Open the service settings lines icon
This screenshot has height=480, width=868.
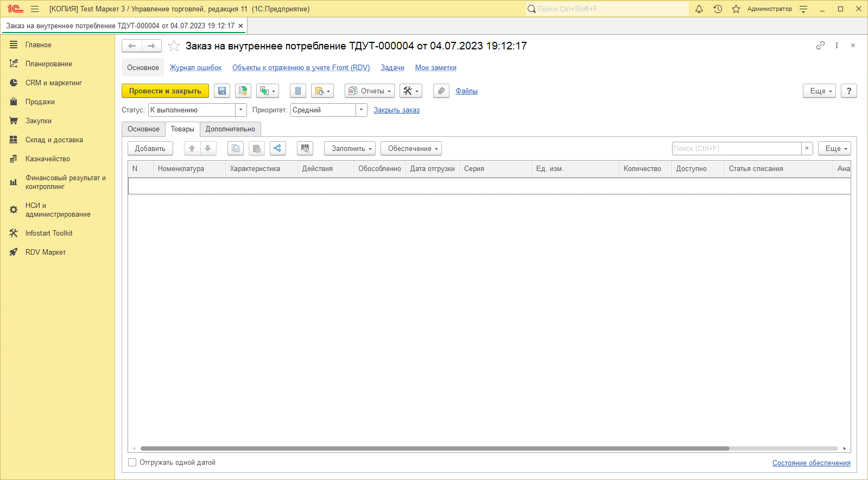(x=803, y=9)
